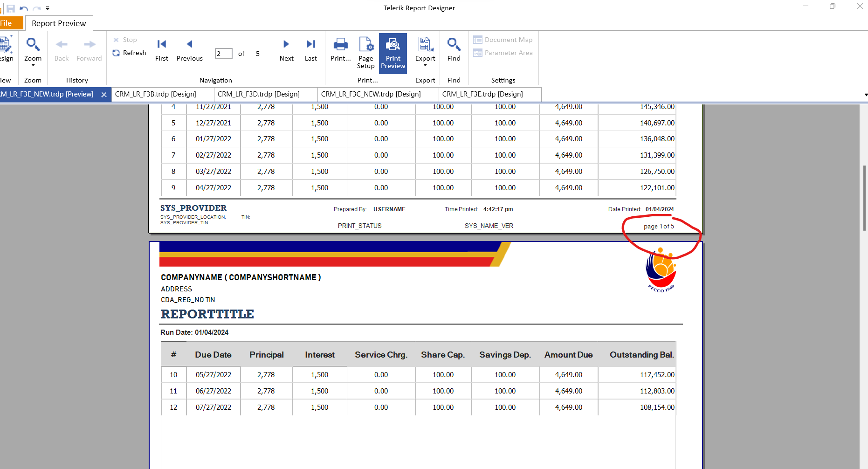Refresh the report preview
The image size is (868, 469).
click(130, 53)
